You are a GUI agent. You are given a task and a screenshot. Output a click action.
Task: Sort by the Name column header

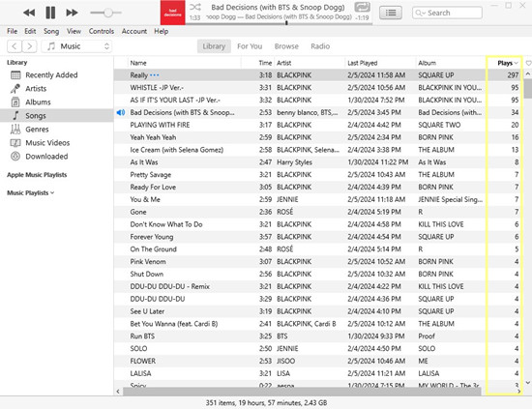coord(138,63)
